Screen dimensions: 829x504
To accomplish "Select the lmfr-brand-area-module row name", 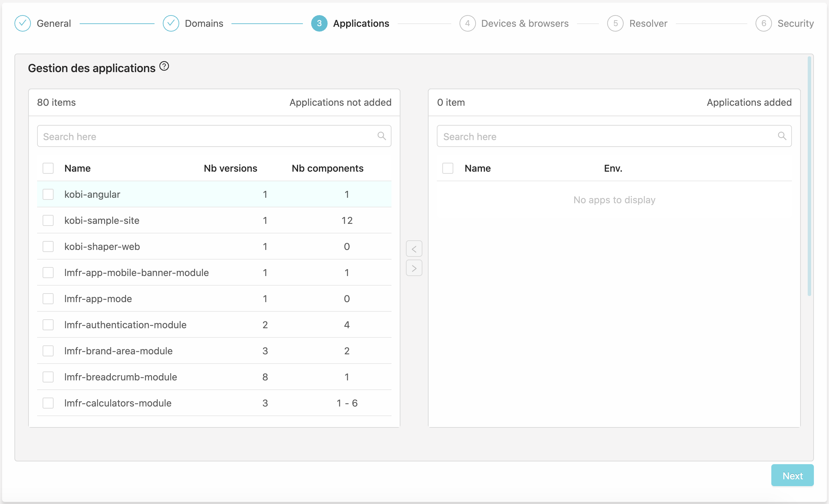I will point(118,351).
